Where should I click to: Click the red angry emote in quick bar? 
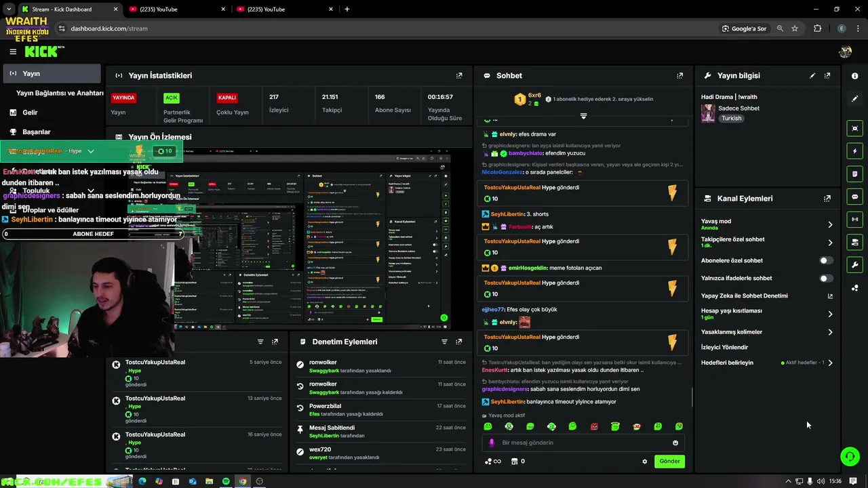click(x=594, y=426)
